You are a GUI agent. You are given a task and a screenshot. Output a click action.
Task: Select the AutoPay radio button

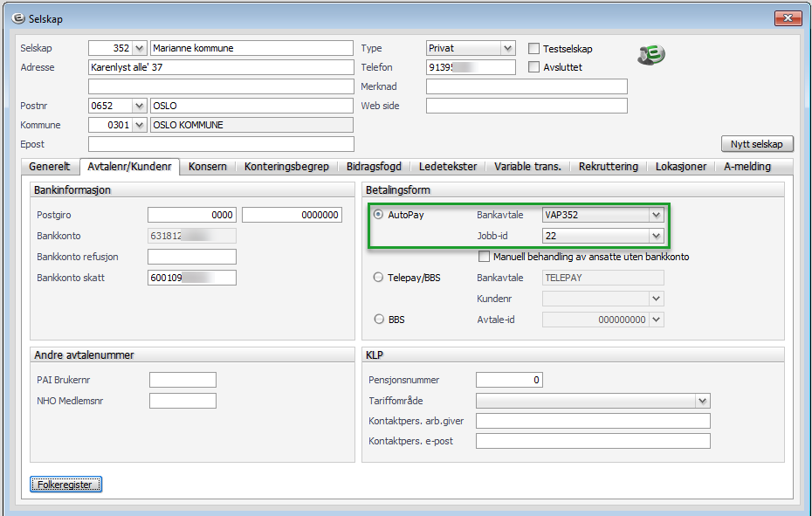point(379,214)
